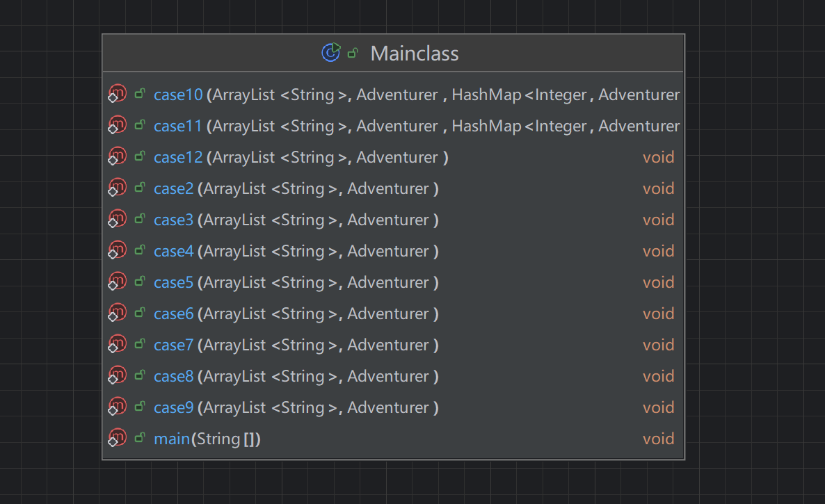
Task: Click the red method icon for main
Action: coord(118,438)
